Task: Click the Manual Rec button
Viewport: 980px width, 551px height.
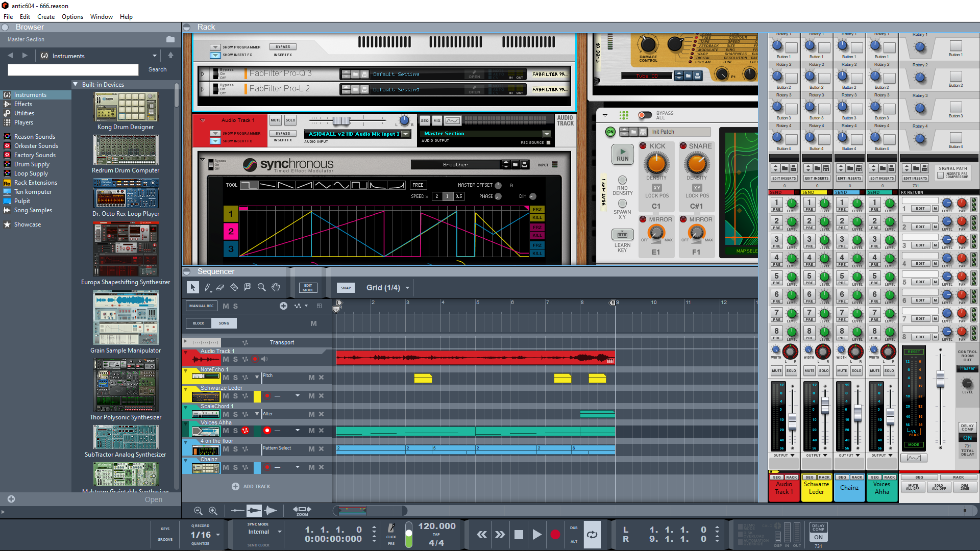Action: [x=202, y=306]
